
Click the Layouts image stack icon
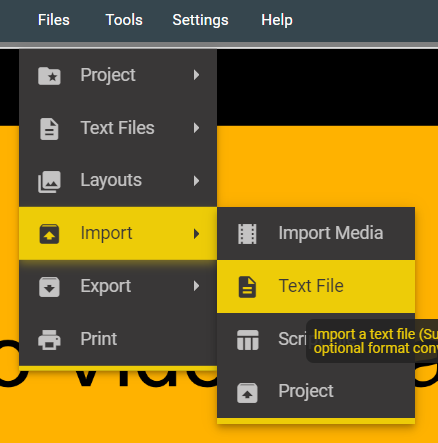click(49, 182)
